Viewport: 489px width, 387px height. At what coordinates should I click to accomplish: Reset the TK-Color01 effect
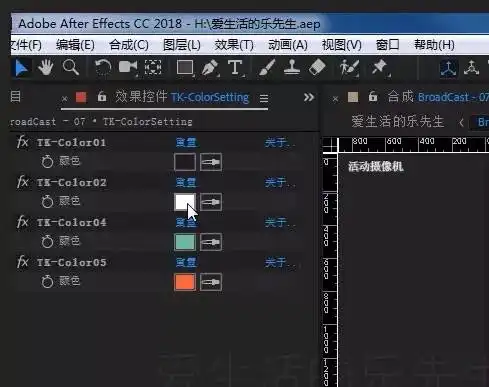click(186, 143)
